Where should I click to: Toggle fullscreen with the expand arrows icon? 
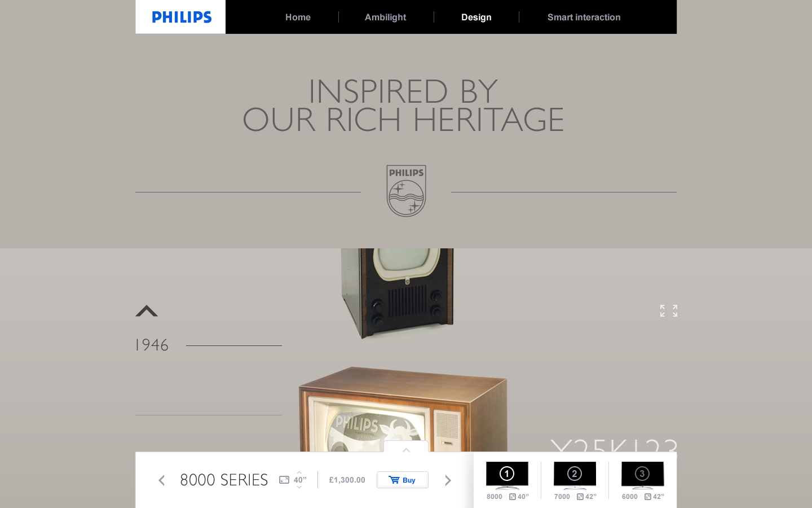(x=669, y=310)
